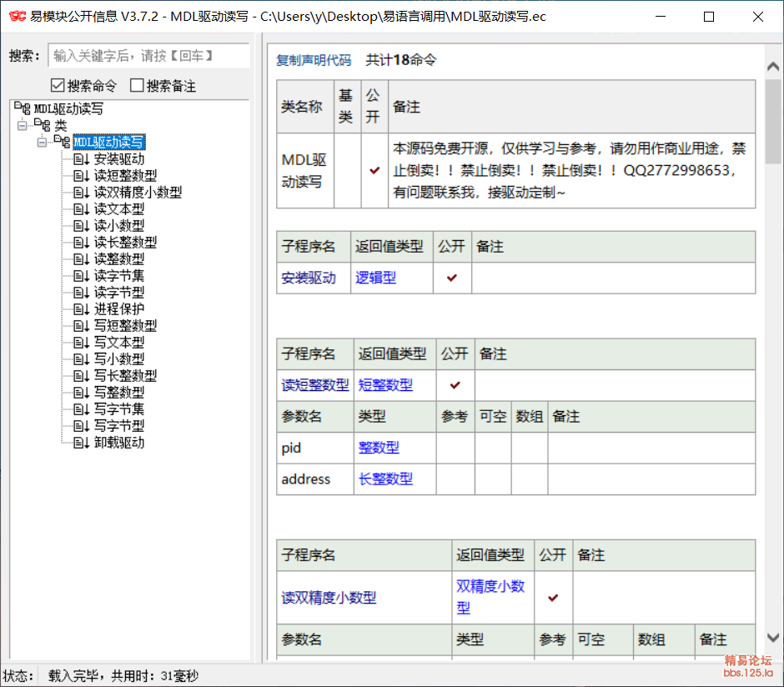784x687 pixels.
Task: Click the root MDL驱动读写 module icon
Action: tap(21, 109)
